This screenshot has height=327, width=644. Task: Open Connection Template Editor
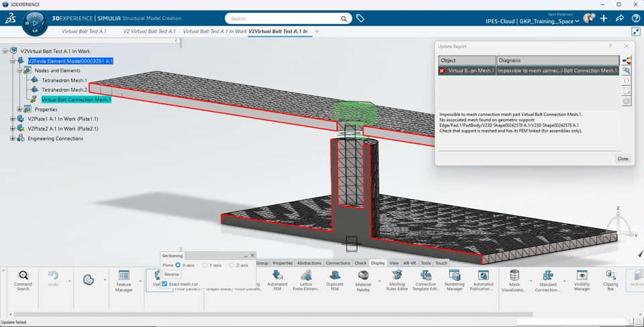coord(426,281)
